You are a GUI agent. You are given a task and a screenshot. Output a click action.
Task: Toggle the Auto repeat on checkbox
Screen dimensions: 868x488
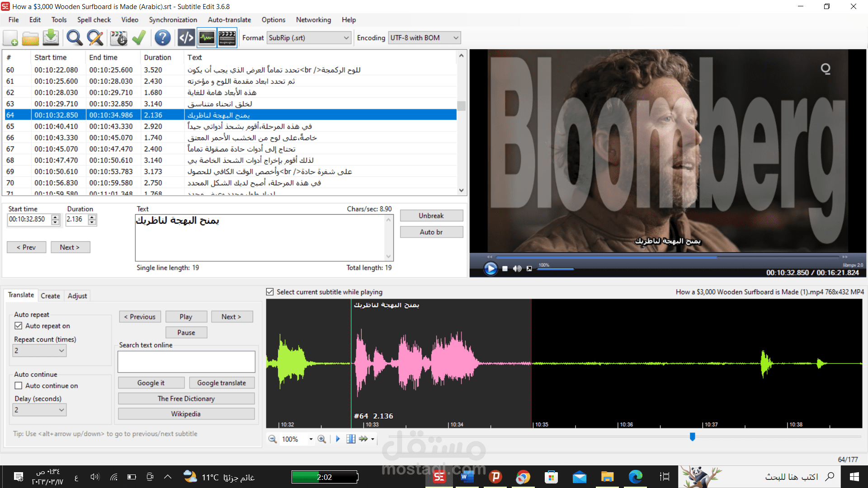coord(19,326)
